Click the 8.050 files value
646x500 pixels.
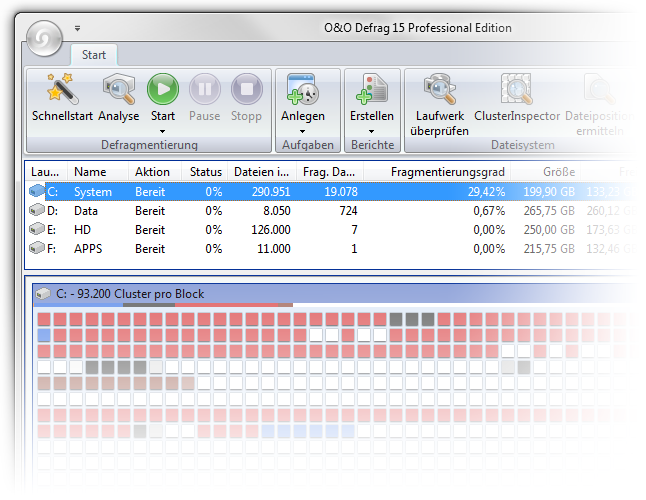click(277, 211)
